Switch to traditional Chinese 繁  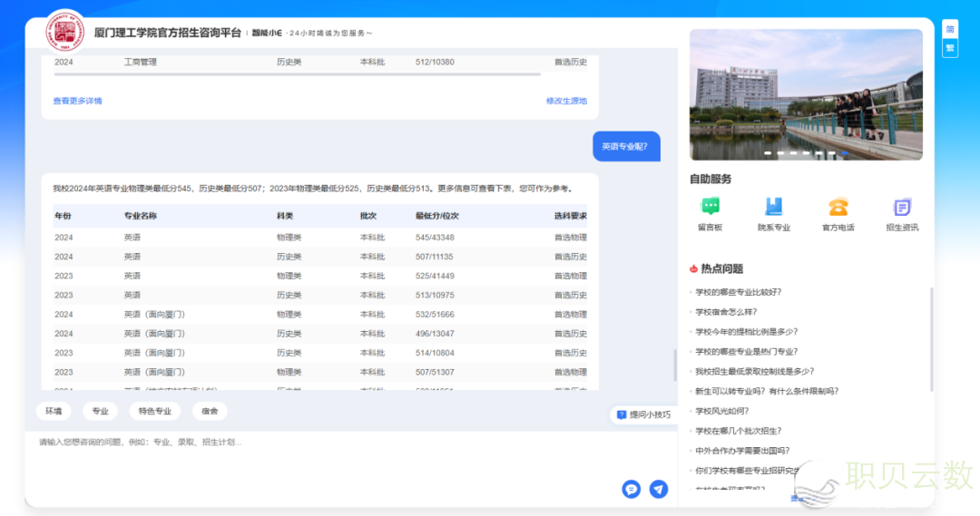coord(950,48)
